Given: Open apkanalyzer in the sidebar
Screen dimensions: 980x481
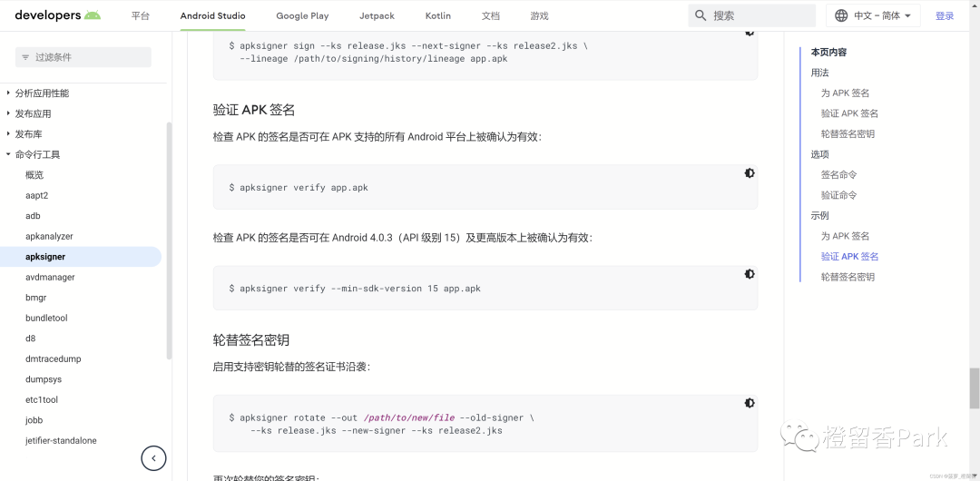Looking at the screenshot, I should coord(49,237).
